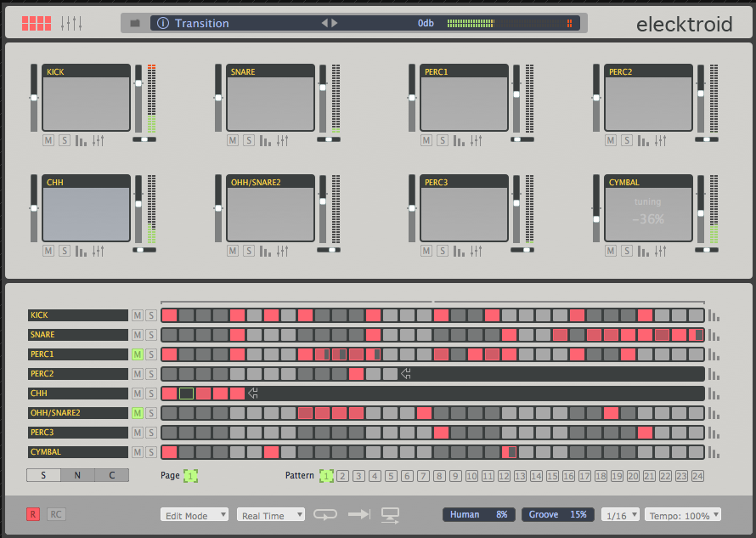Unmute PERC1 sequencer row

coord(138,354)
